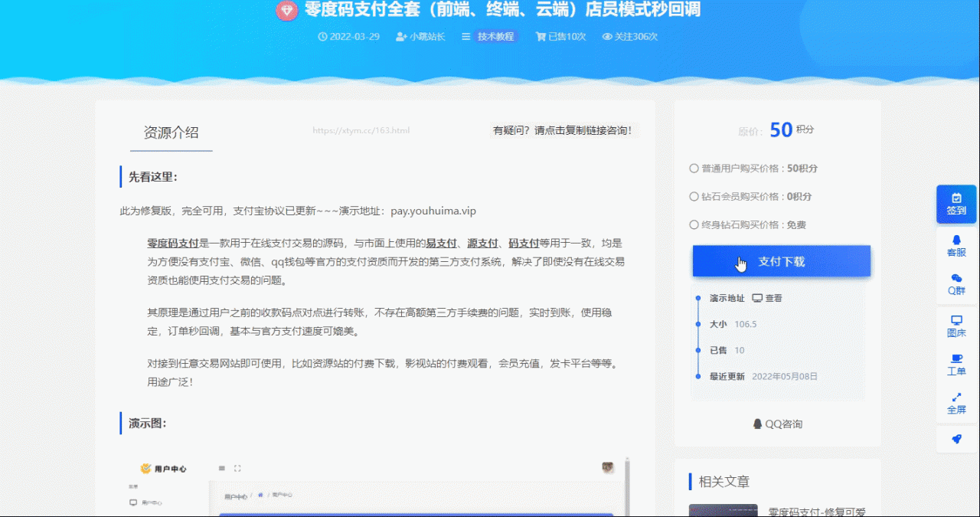Open 客服 customer service from sidebar
This screenshot has width=980, height=517.
[x=956, y=246]
